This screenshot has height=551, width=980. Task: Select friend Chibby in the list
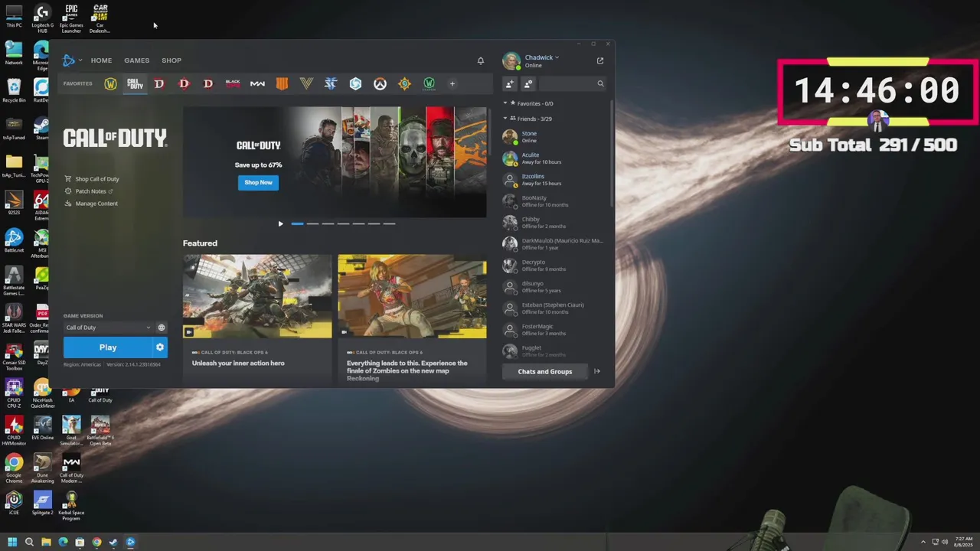pyautogui.click(x=556, y=223)
